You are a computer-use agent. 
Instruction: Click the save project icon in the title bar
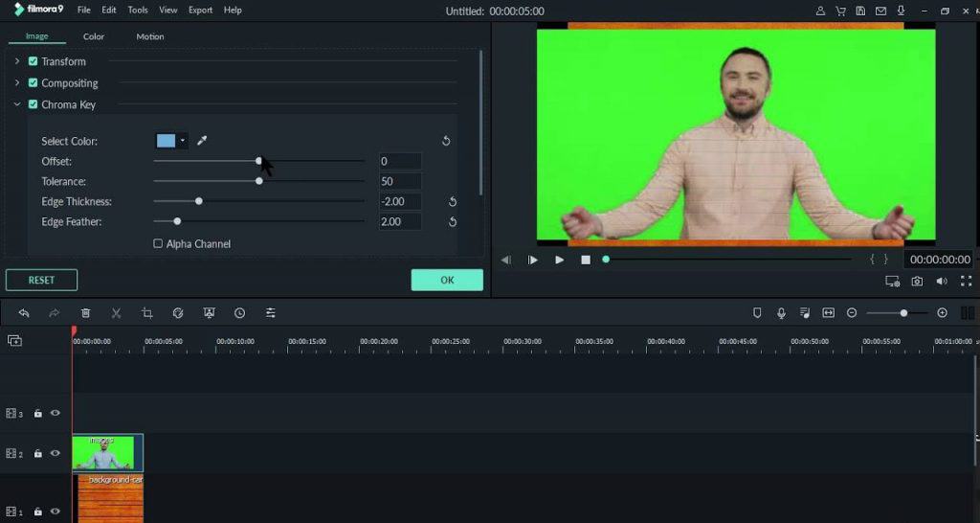(860, 11)
